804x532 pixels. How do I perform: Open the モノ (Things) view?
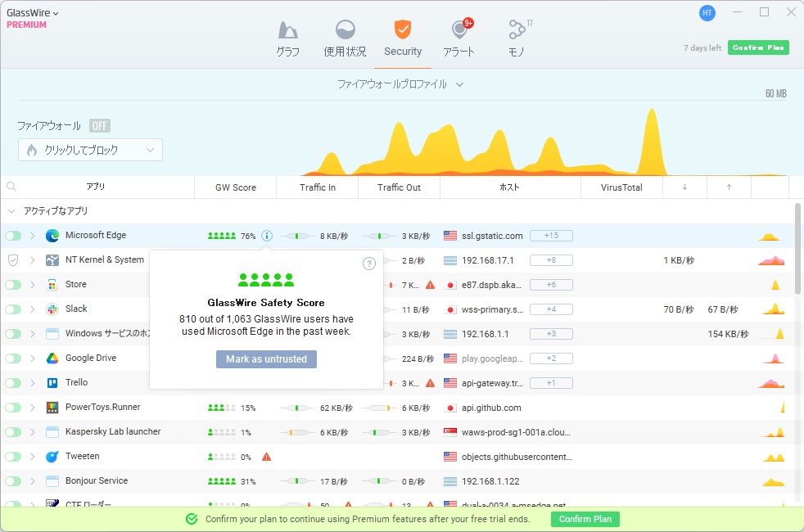tap(518, 37)
